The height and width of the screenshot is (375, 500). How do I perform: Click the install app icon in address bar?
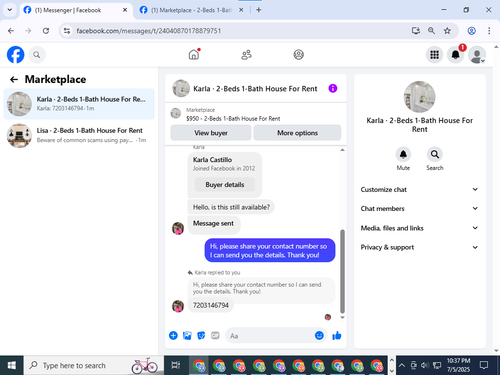pos(415,31)
